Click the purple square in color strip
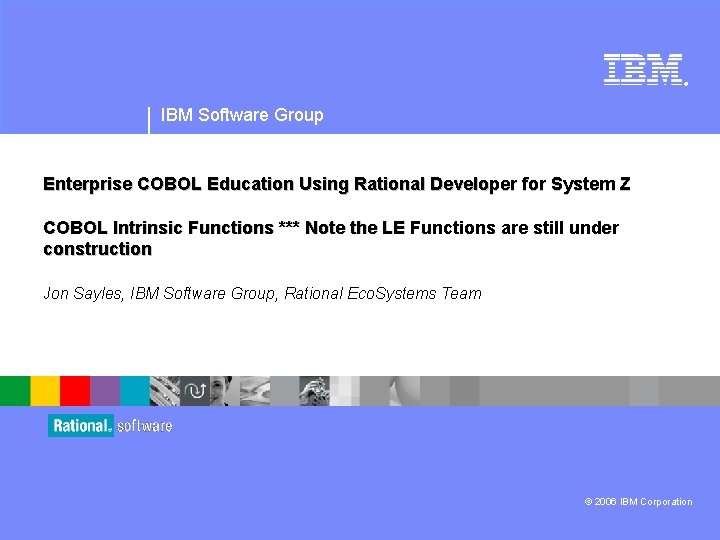Viewport: 720px width, 540px height. 105,391
